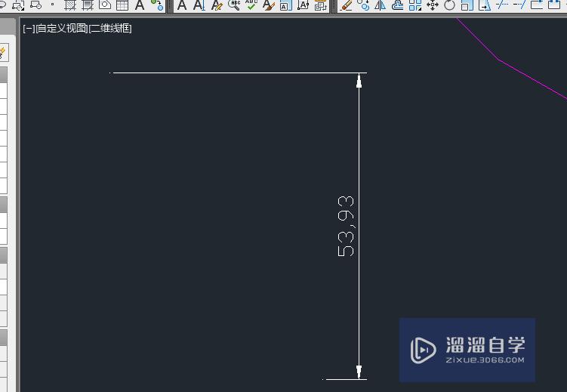Insert a Table with the grid icon
Image resolution: width=567 pixels, height=392 pixels.
point(122,5)
